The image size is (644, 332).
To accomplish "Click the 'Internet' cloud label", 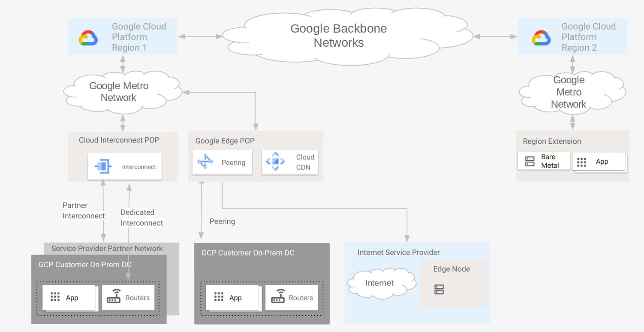I will point(379,283).
